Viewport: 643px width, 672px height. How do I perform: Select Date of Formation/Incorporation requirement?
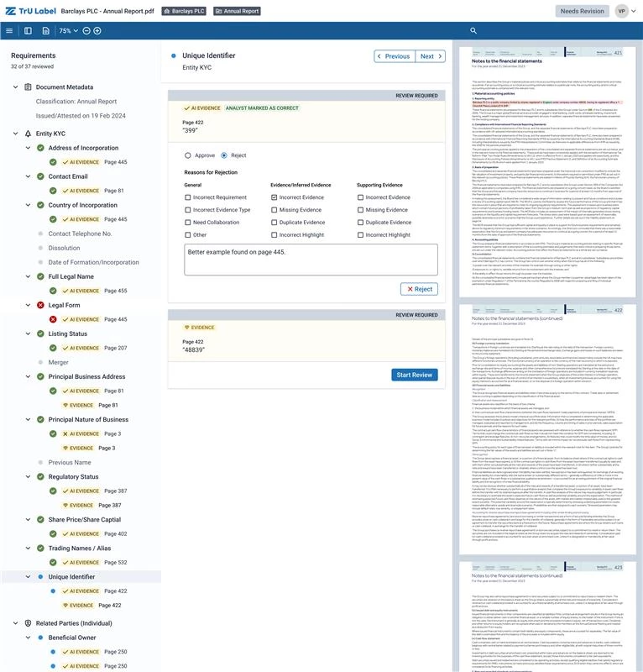pyautogui.click(x=93, y=262)
